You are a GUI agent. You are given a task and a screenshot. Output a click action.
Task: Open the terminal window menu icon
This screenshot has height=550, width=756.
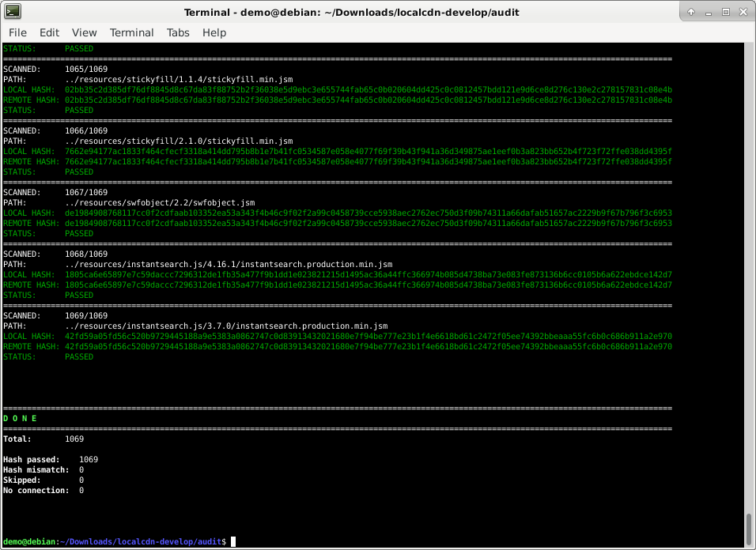[13, 12]
